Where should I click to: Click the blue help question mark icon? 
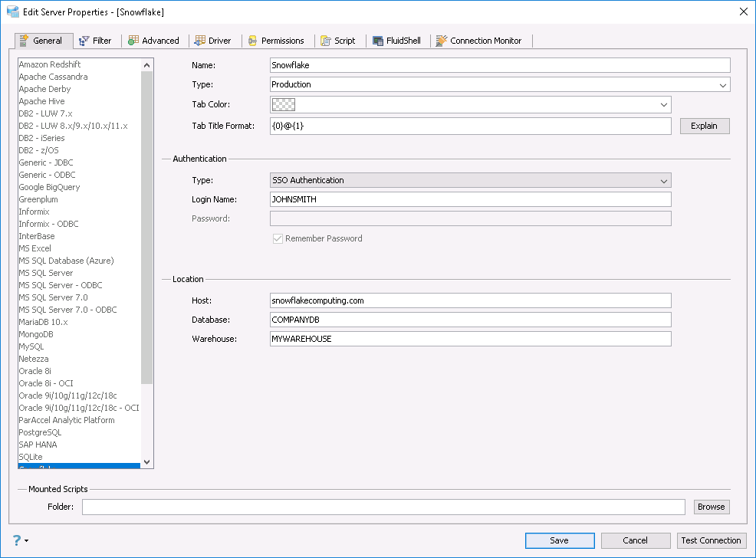(x=17, y=540)
